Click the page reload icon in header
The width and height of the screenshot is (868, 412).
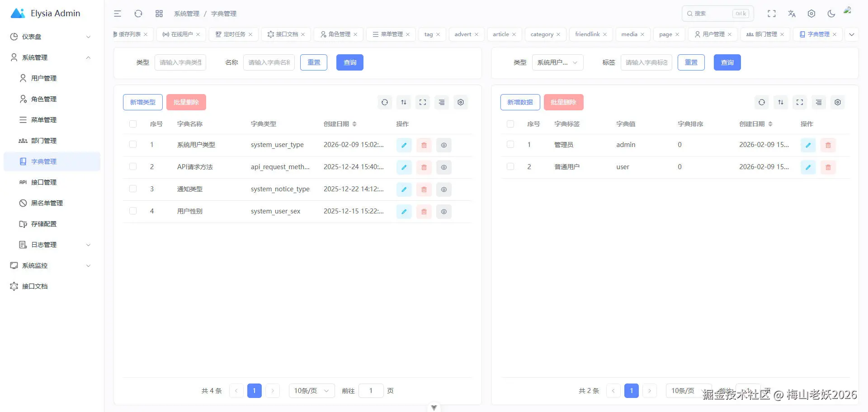(138, 14)
